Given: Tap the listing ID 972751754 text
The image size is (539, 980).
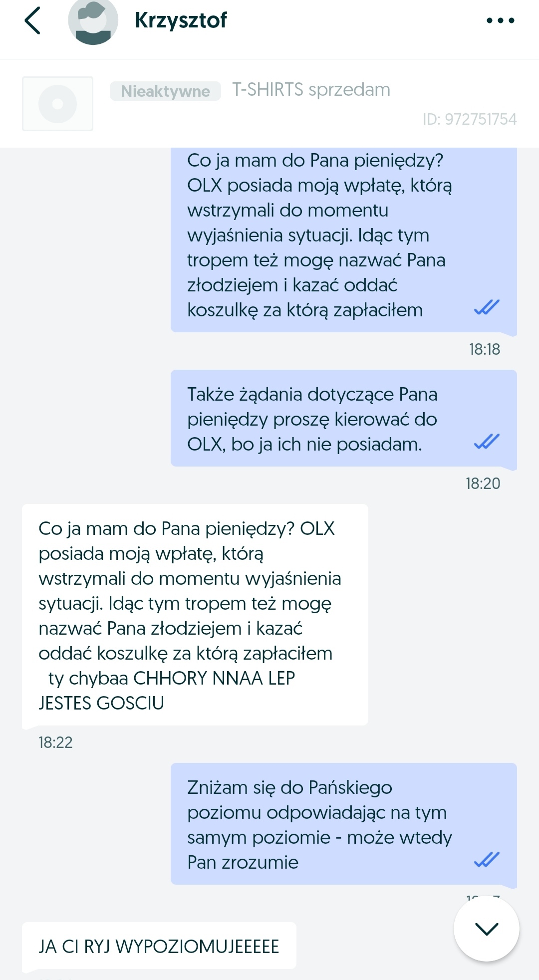Looking at the screenshot, I should (x=470, y=119).
